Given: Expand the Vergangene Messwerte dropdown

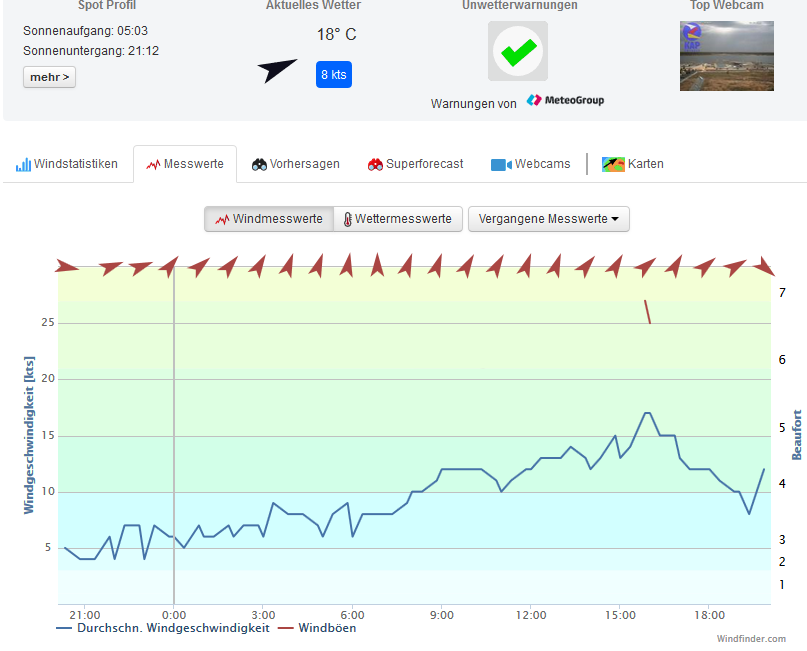Looking at the screenshot, I should [549, 219].
